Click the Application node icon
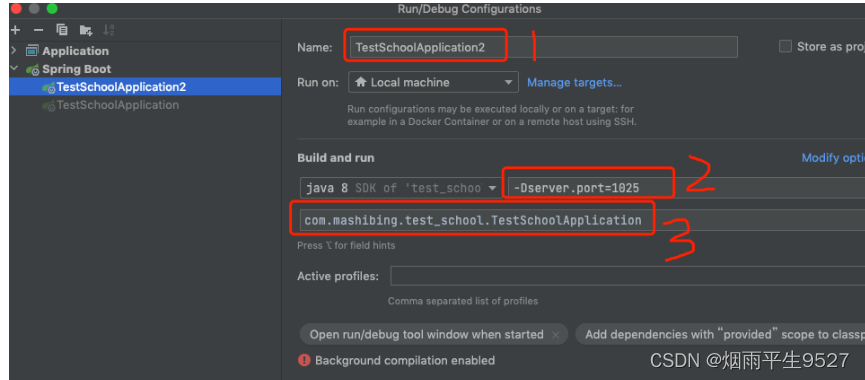 (x=33, y=51)
